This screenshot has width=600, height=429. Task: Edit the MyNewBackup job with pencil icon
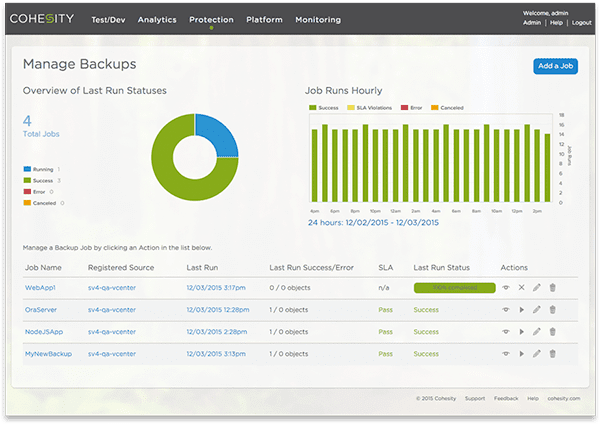point(536,354)
